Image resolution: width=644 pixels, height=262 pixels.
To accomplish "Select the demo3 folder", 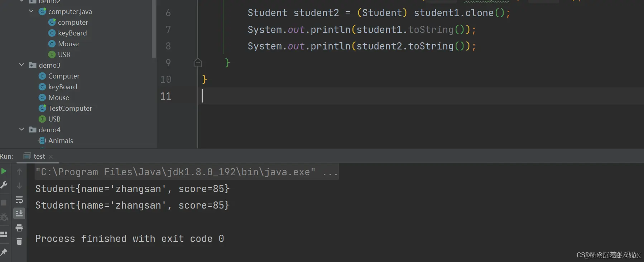I will coord(49,65).
